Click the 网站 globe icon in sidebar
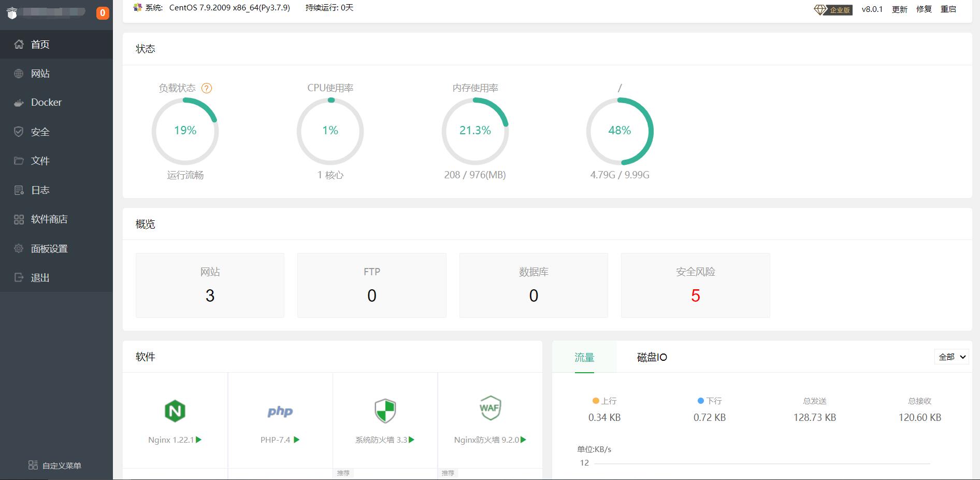The height and width of the screenshot is (480, 980). [19, 74]
